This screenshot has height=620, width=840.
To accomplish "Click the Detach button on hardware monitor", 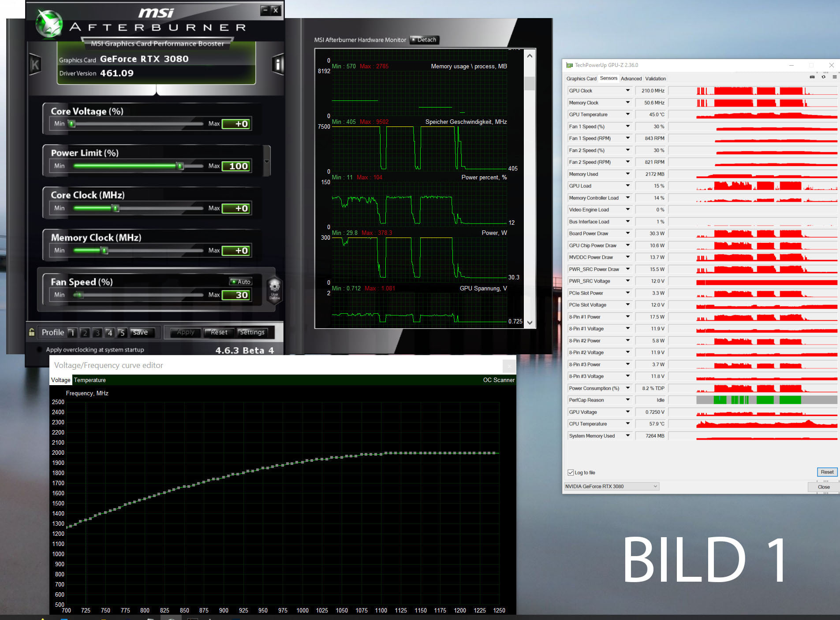I will coord(424,40).
